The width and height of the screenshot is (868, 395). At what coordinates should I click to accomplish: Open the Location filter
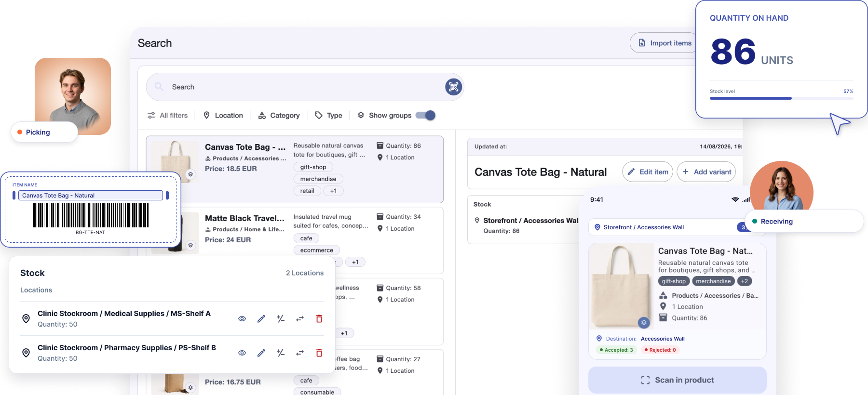(223, 116)
